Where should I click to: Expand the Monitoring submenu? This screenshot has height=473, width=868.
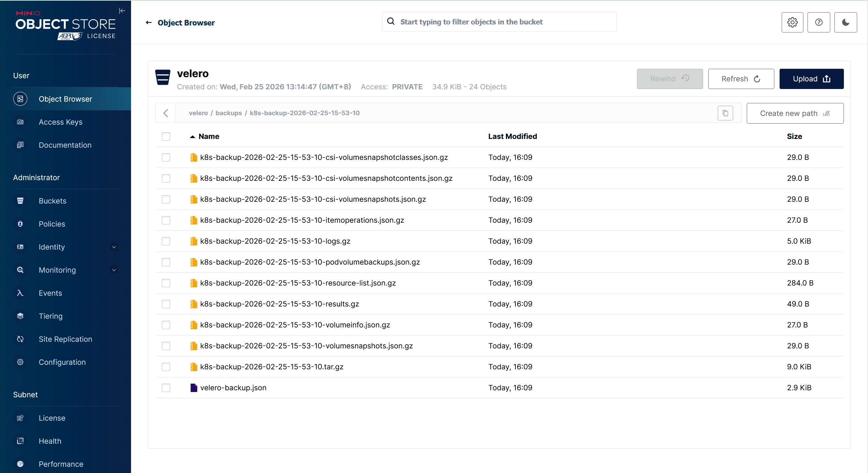tap(114, 270)
